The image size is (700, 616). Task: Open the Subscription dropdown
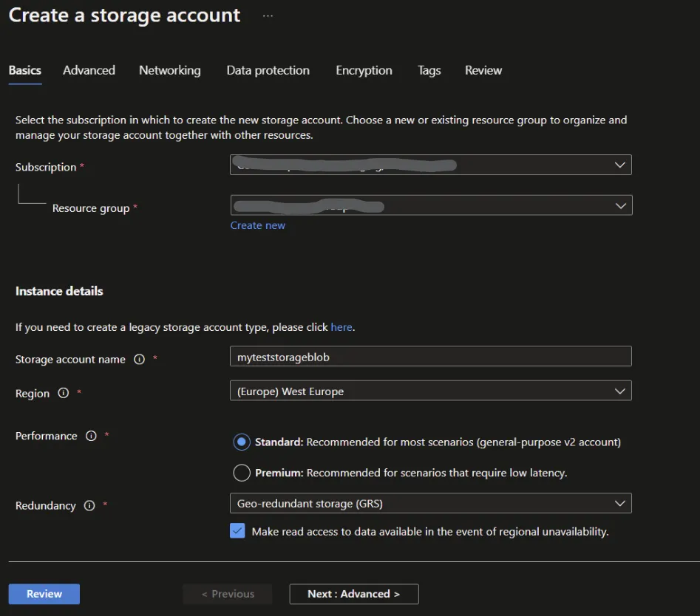(619, 165)
